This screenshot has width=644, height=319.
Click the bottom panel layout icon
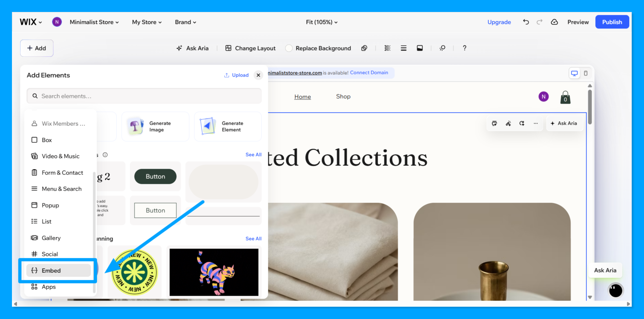[x=420, y=48]
